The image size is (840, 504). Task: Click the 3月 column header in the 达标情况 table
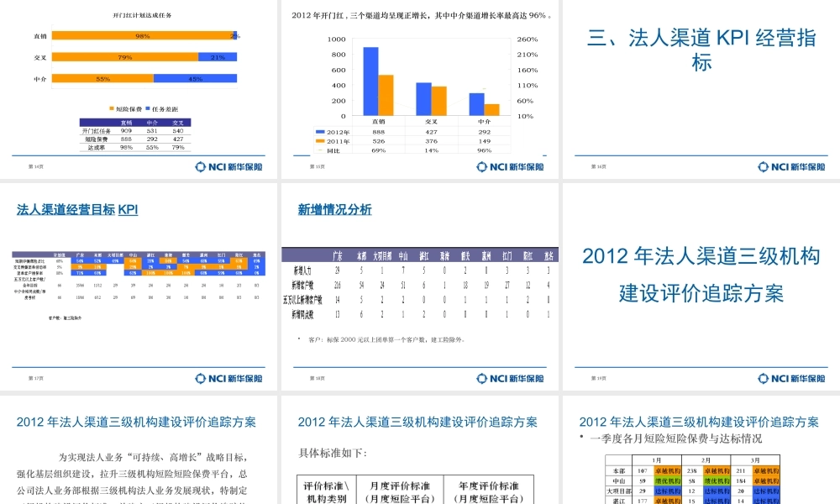point(755,460)
